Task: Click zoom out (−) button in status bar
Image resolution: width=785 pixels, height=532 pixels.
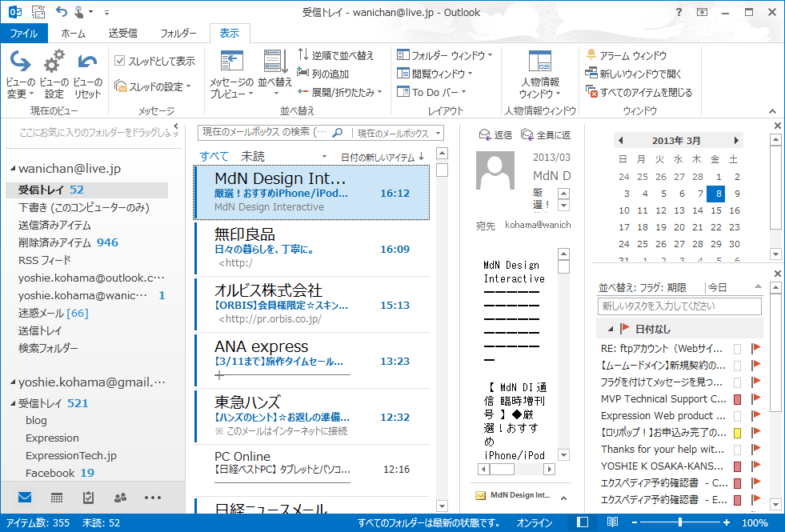Action: pos(635,522)
